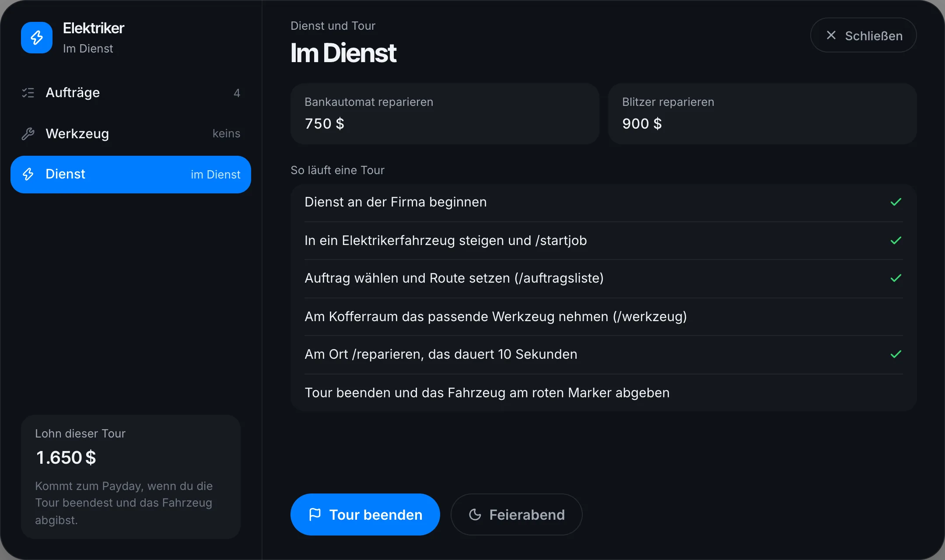Click the moon icon on Feierabend

pos(475,514)
